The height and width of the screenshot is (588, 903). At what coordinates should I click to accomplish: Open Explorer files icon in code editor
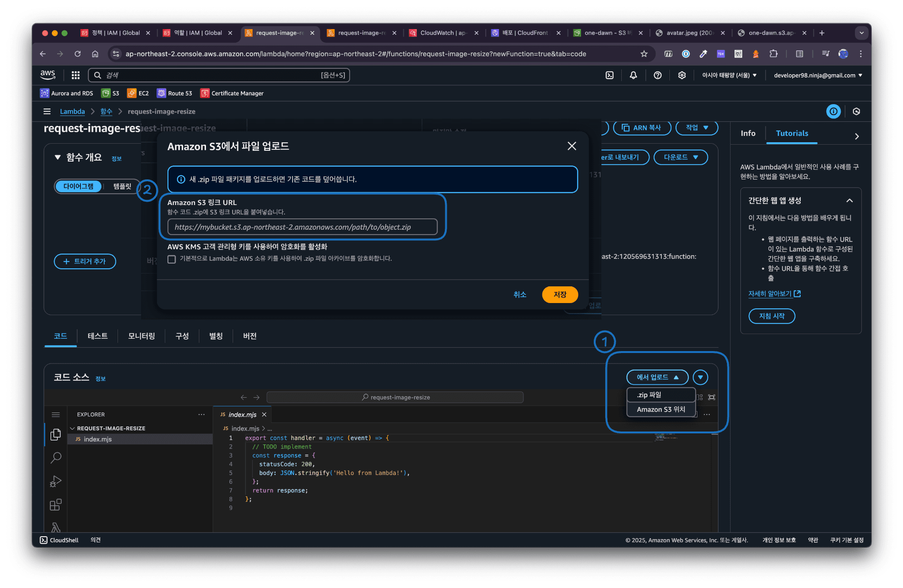[x=56, y=434]
